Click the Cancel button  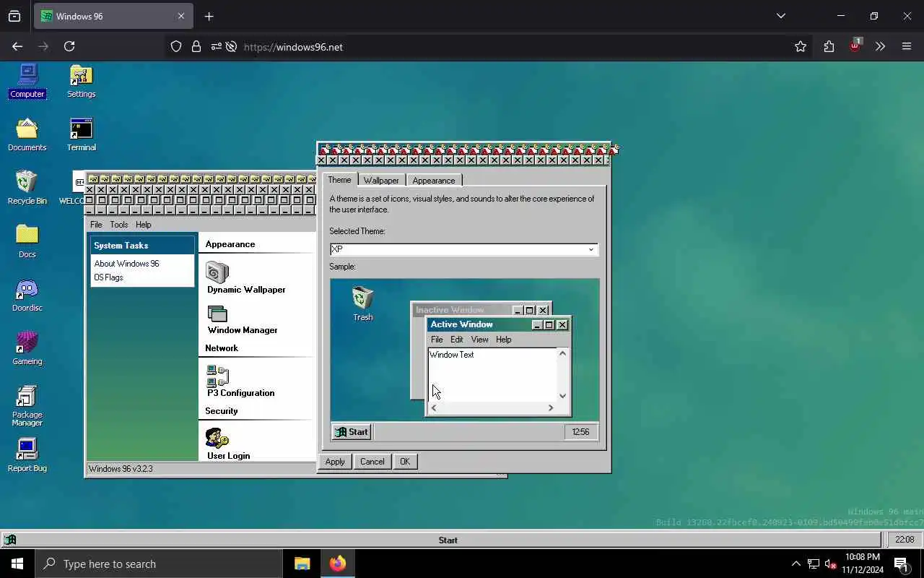point(372,462)
